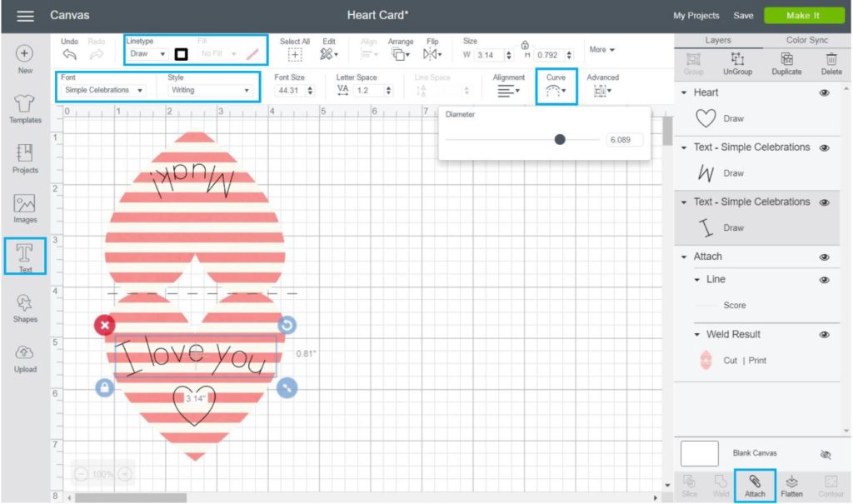Viewport: 853px width, 504px height.
Task: Click the red delete handle on text
Action: tap(104, 326)
